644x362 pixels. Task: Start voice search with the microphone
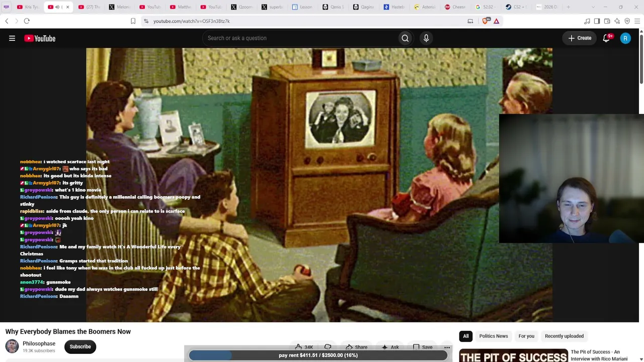pyautogui.click(x=426, y=38)
